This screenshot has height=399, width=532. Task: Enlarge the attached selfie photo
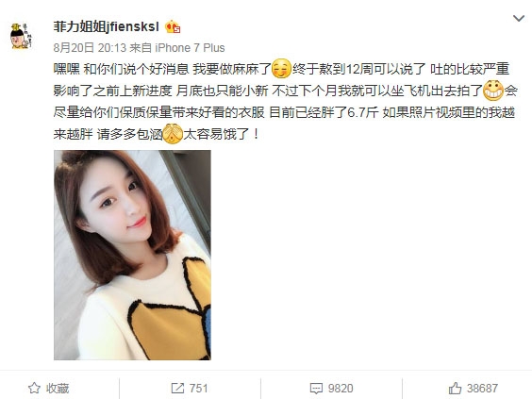pyautogui.click(x=132, y=255)
